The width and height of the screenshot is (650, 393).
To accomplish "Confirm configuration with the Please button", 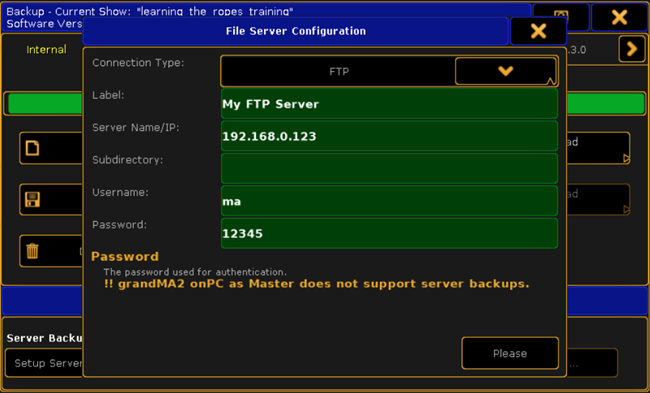I will pos(510,353).
